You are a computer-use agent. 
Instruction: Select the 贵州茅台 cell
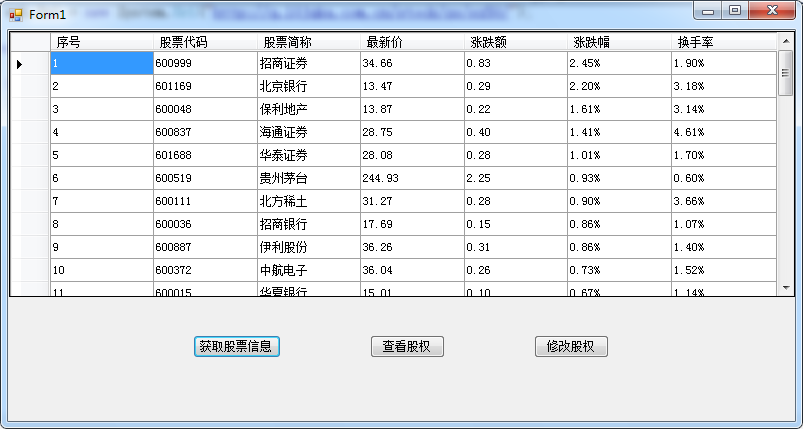[x=309, y=178]
